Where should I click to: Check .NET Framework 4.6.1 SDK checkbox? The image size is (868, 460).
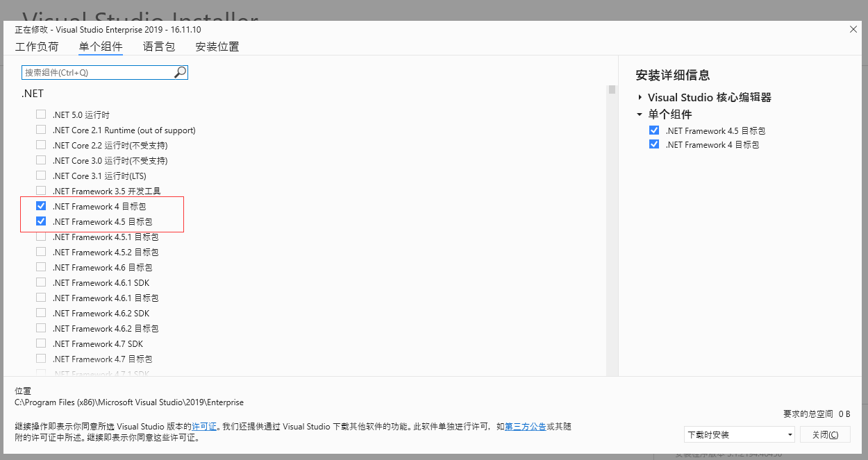click(41, 282)
